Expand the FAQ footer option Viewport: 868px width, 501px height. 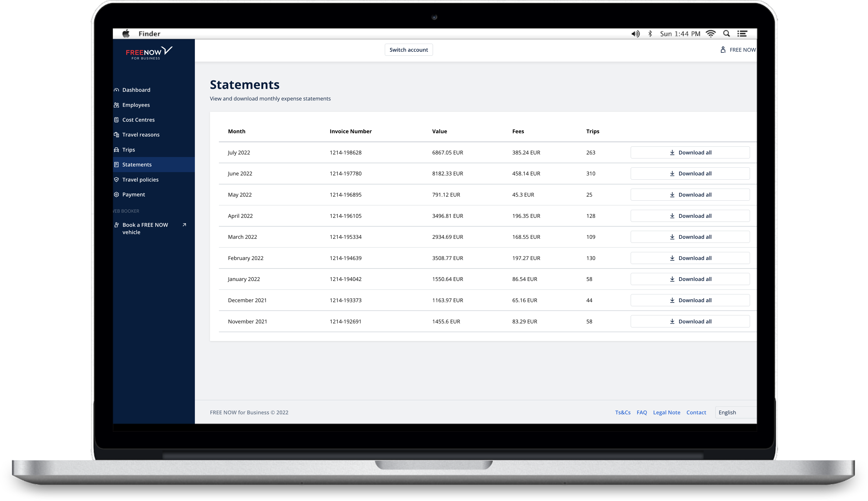point(642,412)
